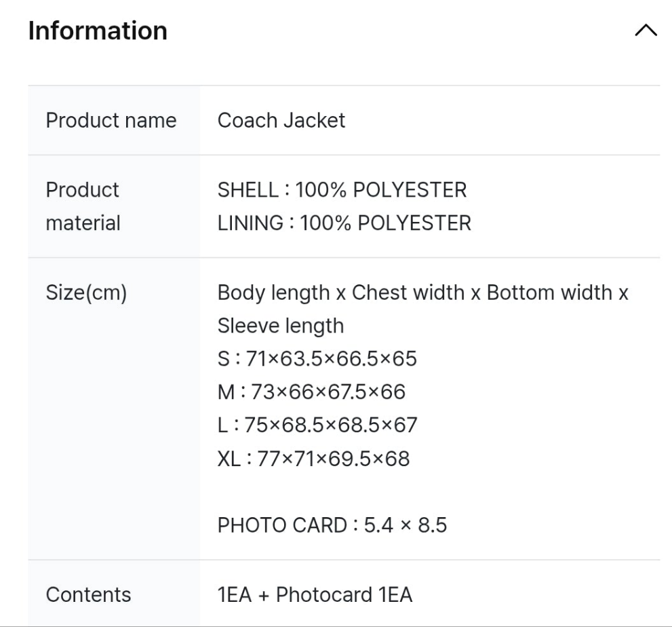Select the 'LINING : 100% POLYESTER' line
This screenshot has width=672, height=627.
tap(344, 223)
